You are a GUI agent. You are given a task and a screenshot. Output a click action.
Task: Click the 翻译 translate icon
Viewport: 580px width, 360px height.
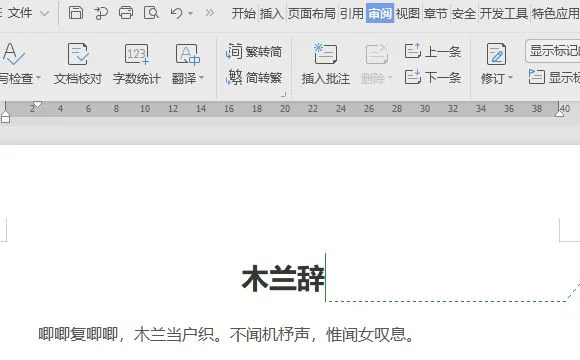point(188,54)
